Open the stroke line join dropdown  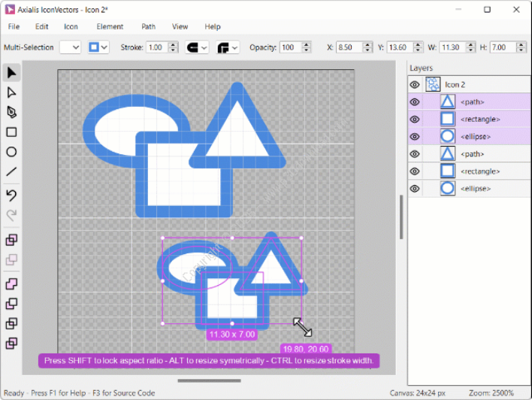click(x=228, y=47)
